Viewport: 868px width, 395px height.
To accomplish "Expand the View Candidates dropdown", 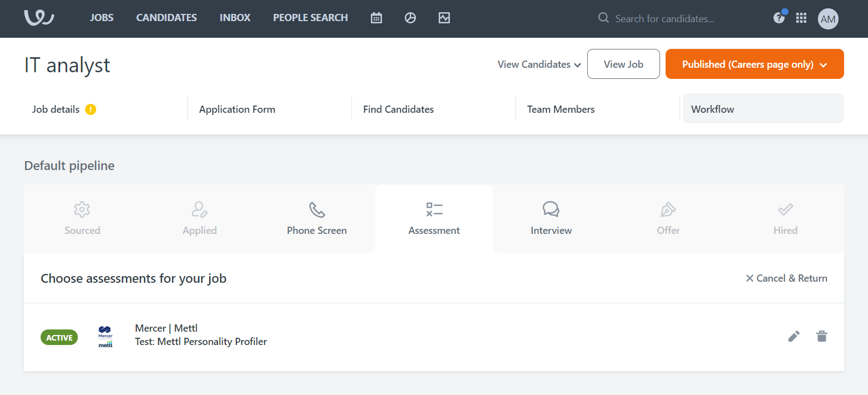I will click(x=539, y=64).
